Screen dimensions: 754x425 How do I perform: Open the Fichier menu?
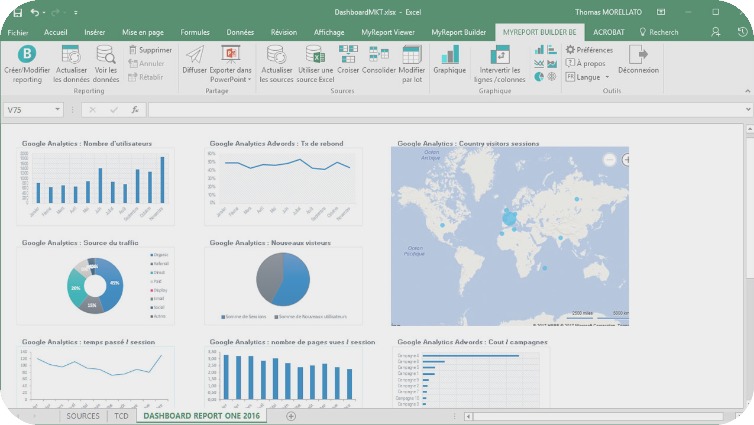click(18, 32)
